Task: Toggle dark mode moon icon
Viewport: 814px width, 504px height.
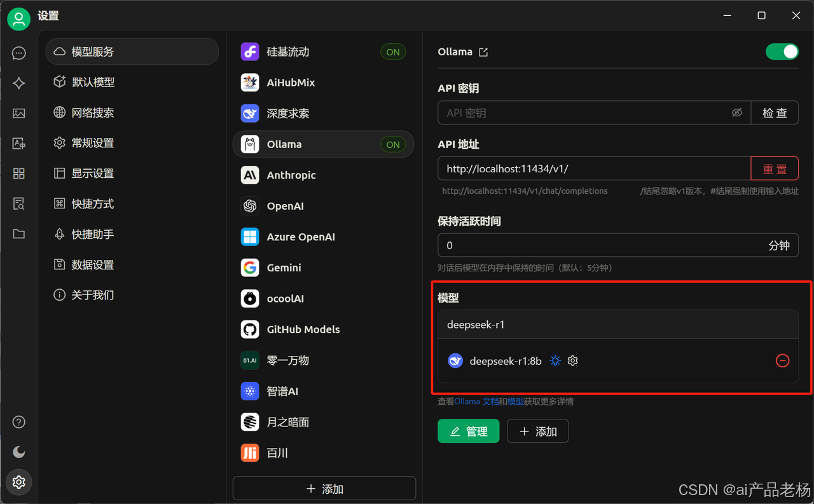Action: tap(19, 452)
